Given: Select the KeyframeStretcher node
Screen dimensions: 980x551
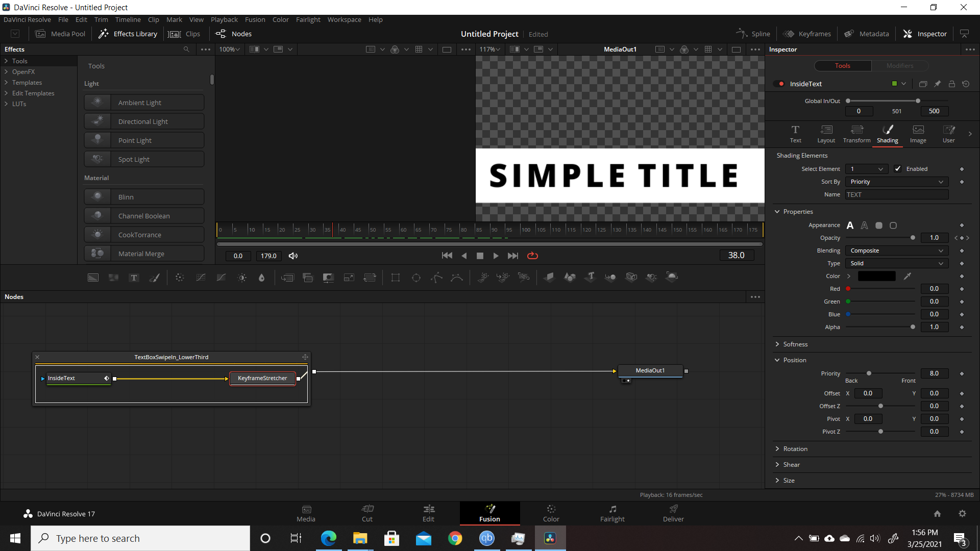Looking at the screenshot, I should coord(262,378).
